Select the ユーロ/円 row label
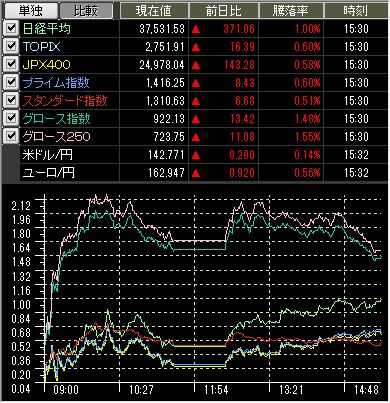This screenshot has width=390, height=403. click(x=48, y=173)
